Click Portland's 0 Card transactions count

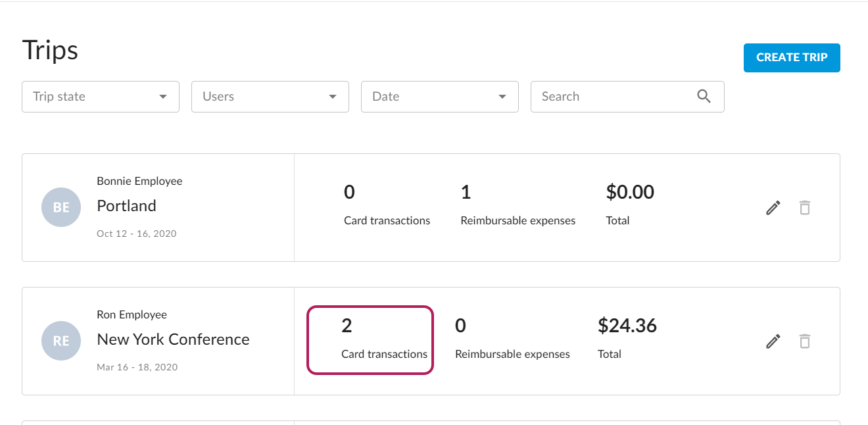pos(349,193)
